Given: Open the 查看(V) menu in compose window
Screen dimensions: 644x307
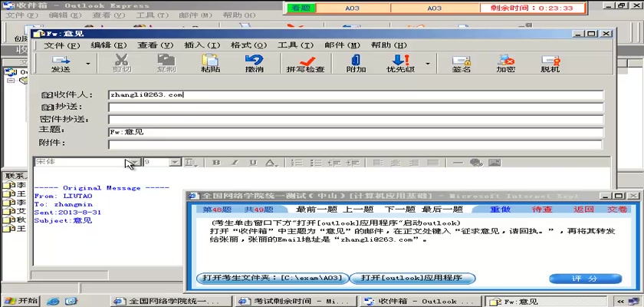Looking at the screenshot, I should [x=155, y=45].
